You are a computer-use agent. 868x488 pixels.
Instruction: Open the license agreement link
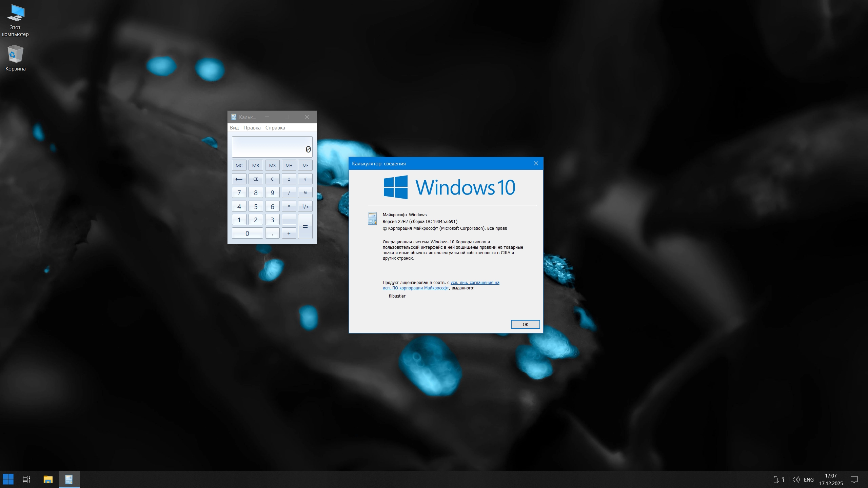click(x=474, y=282)
